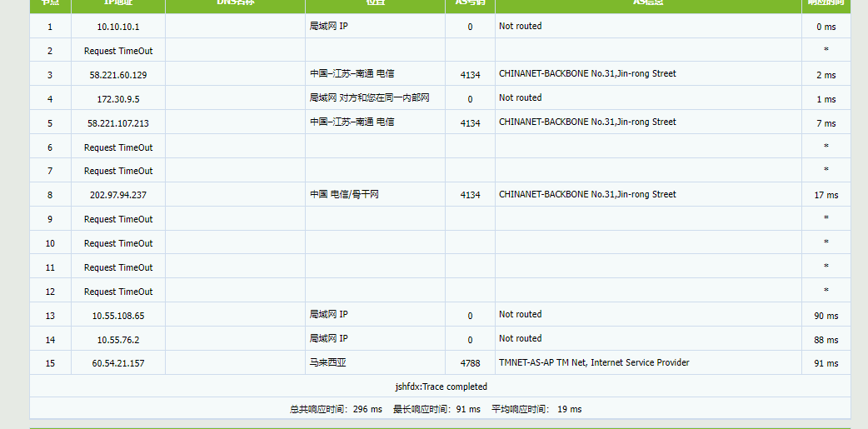Click hop number 15
The height and width of the screenshot is (429, 868).
(x=50, y=364)
